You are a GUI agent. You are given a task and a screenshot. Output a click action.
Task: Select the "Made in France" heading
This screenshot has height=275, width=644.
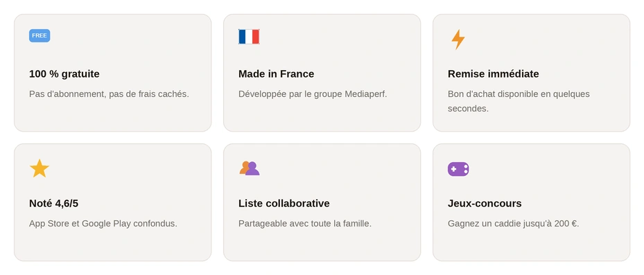(276, 74)
